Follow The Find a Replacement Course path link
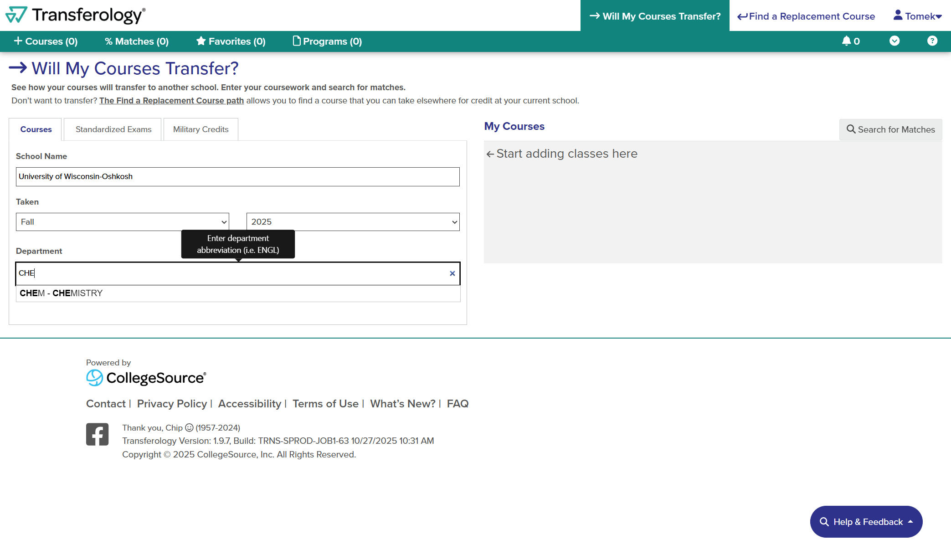The width and height of the screenshot is (951, 560). pos(171,101)
